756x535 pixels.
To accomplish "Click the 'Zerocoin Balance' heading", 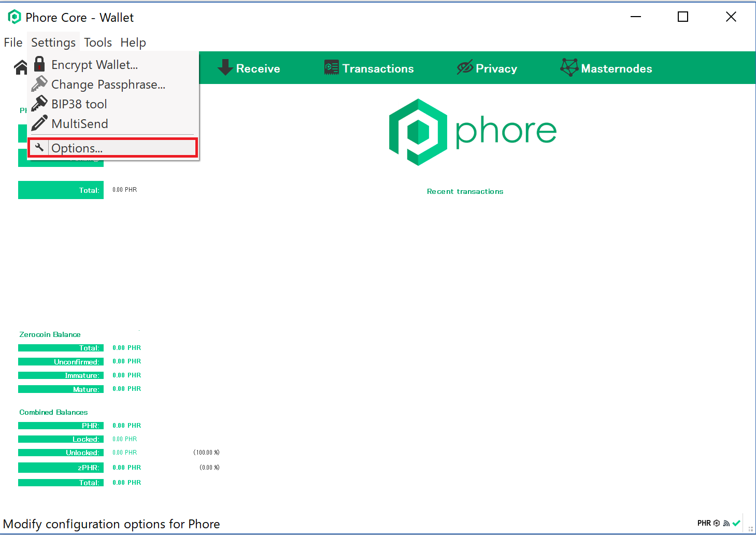I will point(50,334).
